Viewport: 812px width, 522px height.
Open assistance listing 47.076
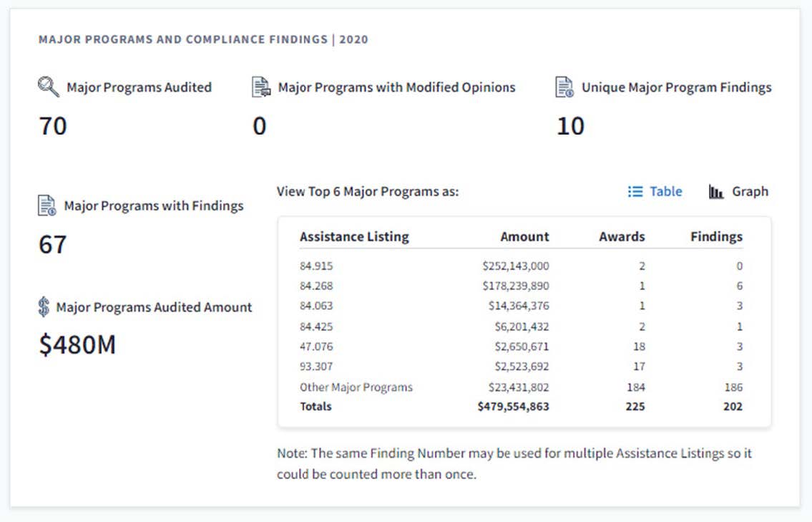[316, 347]
